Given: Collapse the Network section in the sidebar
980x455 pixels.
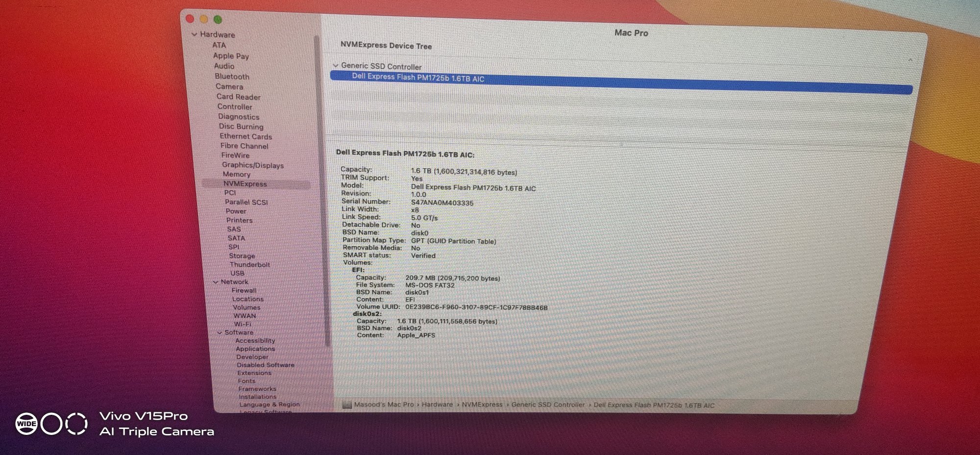Looking at the screenshot, I should (216, 282).
